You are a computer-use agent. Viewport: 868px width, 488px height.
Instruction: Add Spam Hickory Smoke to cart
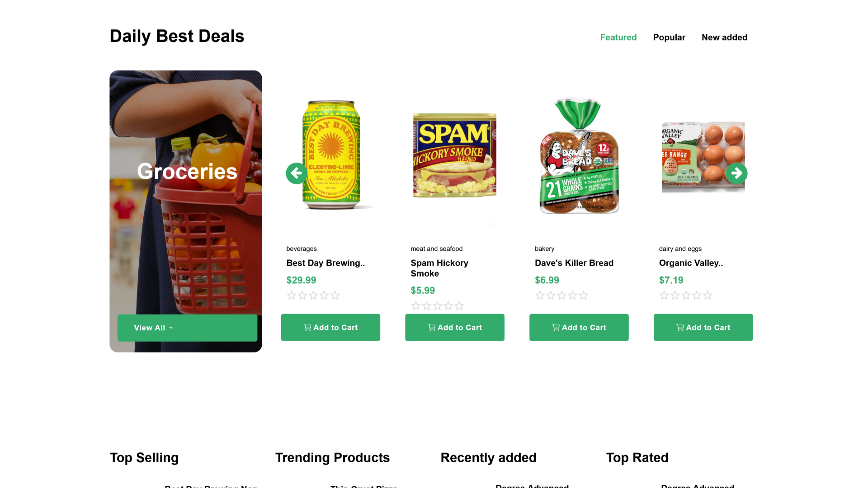455,327
